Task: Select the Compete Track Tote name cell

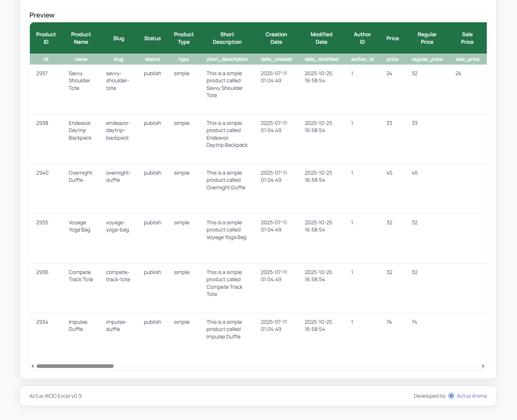Action: (81, 276)
